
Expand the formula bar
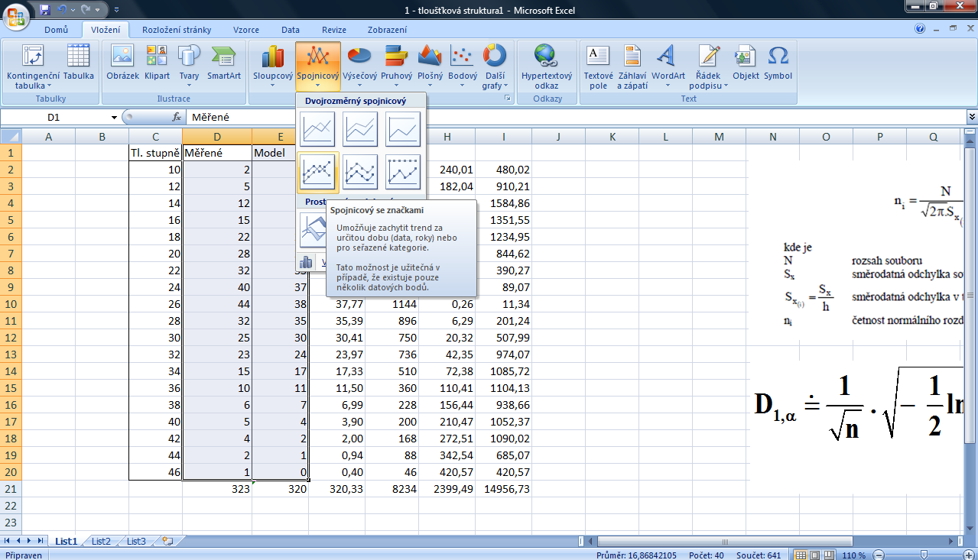coord(972,118)
